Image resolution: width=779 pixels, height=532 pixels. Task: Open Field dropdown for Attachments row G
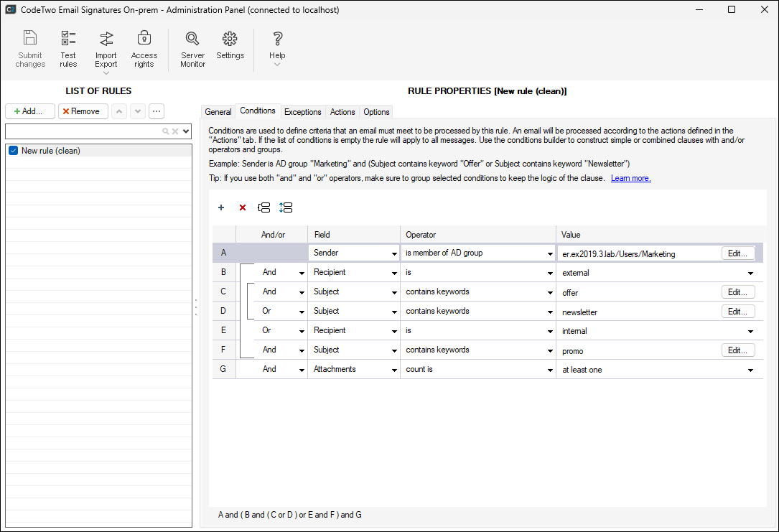[x=394, y=370]
